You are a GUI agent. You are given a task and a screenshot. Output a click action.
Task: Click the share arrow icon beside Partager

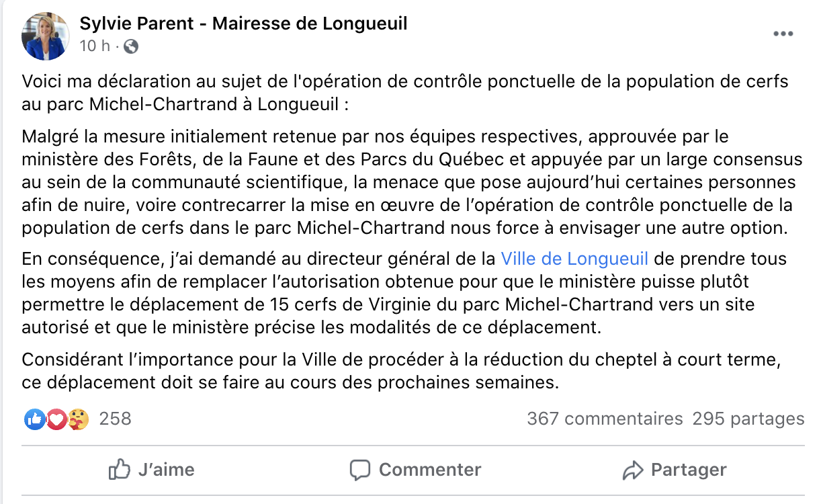pos(633,470)
